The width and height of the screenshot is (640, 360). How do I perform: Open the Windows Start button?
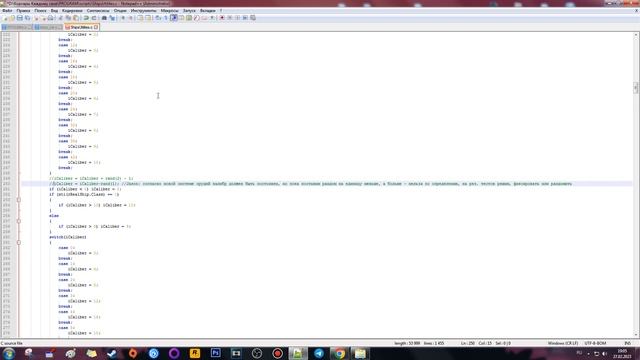(9, 353)
